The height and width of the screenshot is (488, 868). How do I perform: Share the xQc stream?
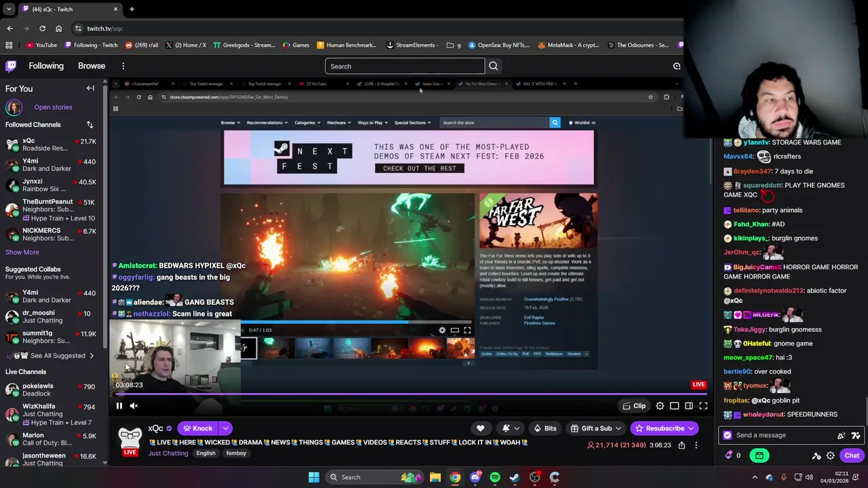coord(682,445)
